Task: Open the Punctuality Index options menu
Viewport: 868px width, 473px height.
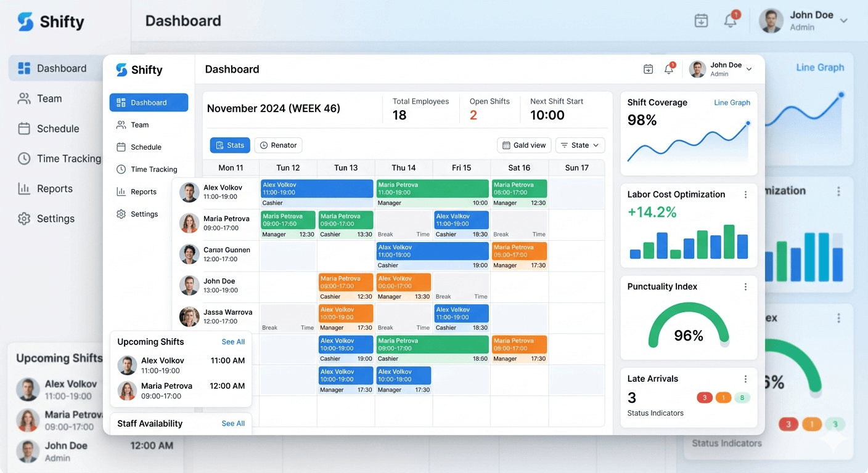Action: click(x=745, y=287)
